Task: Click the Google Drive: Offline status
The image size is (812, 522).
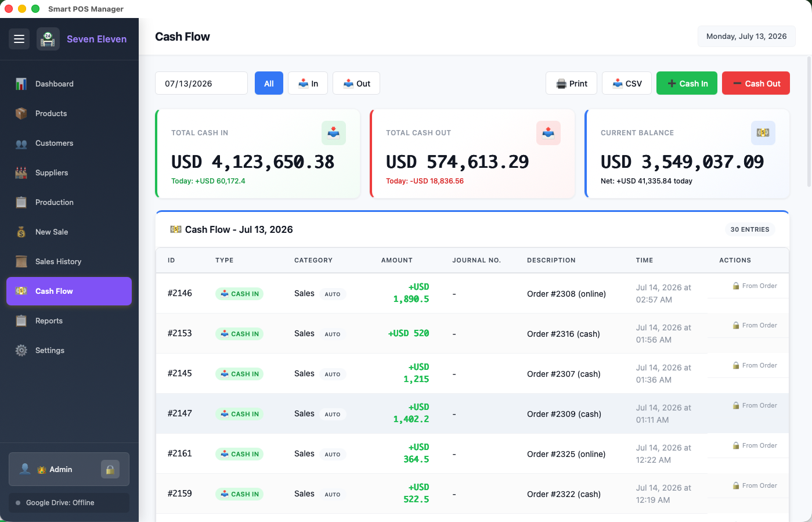Action: point(69,503)
